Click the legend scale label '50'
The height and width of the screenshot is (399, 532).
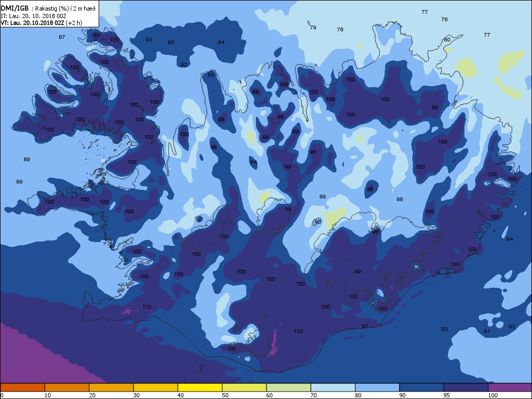225,395
